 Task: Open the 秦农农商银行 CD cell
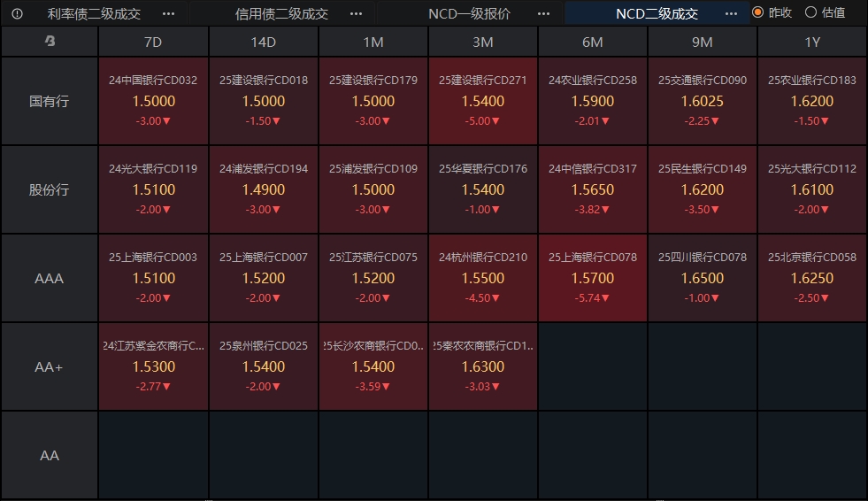pos(483,367)
